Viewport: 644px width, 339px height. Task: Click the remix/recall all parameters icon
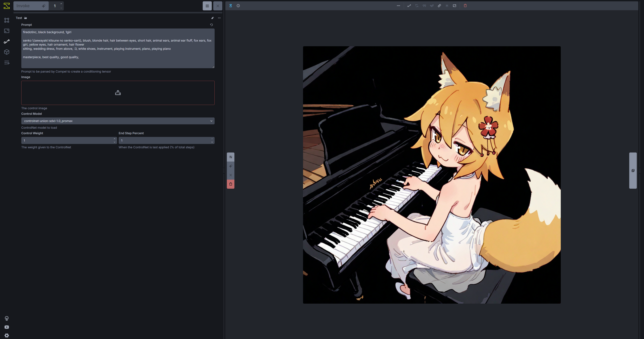click(x=417, y=6)
